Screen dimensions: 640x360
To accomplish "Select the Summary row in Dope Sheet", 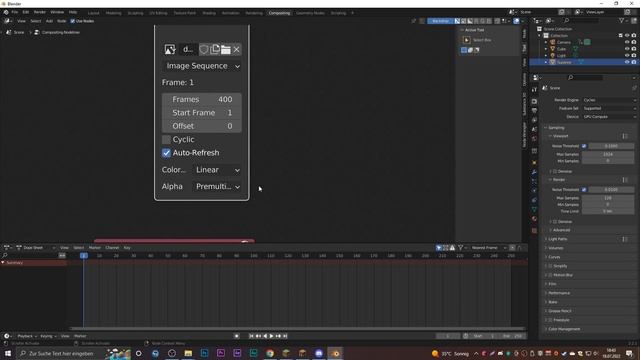I will pos(33,263).
